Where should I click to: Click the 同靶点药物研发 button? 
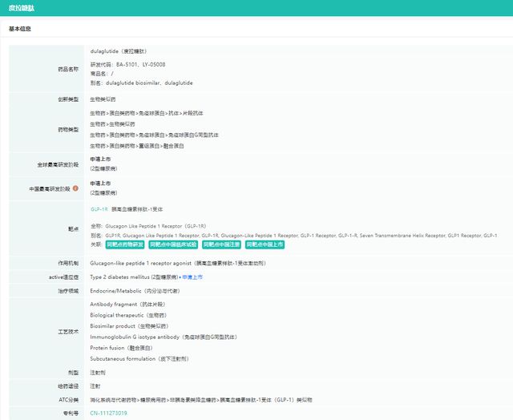click(x=125, y=244)
